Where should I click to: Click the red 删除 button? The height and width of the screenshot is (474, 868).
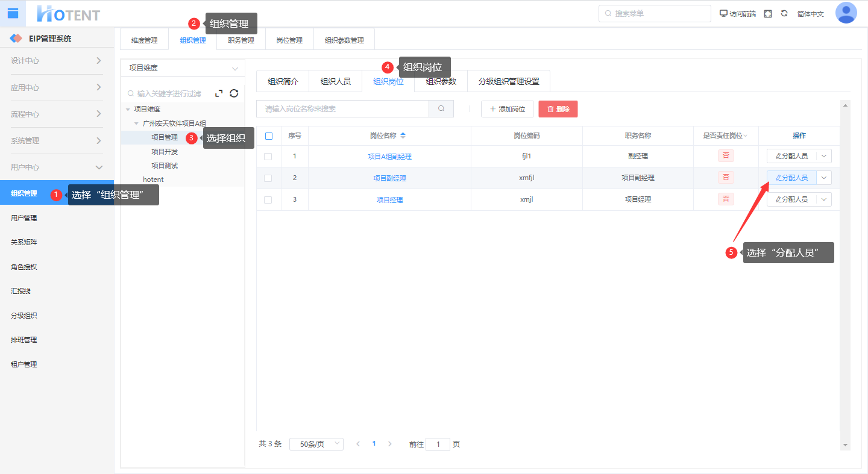tap(558, 109)
